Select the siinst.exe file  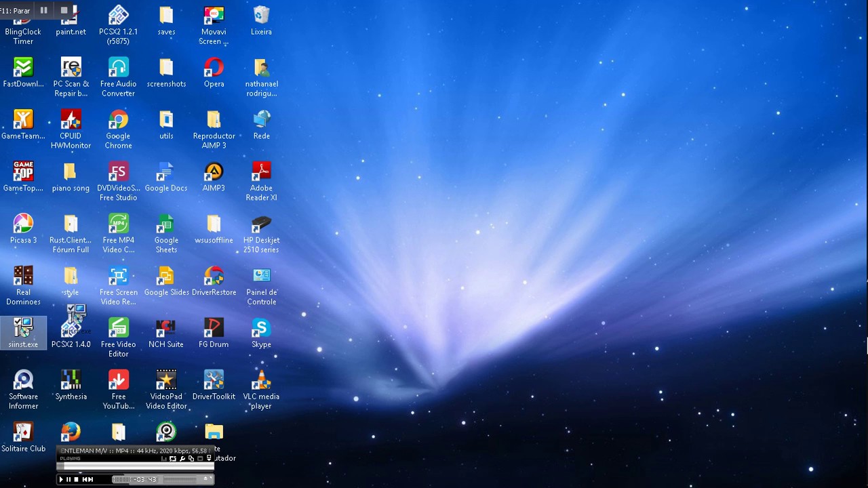(x=23, y=333)
